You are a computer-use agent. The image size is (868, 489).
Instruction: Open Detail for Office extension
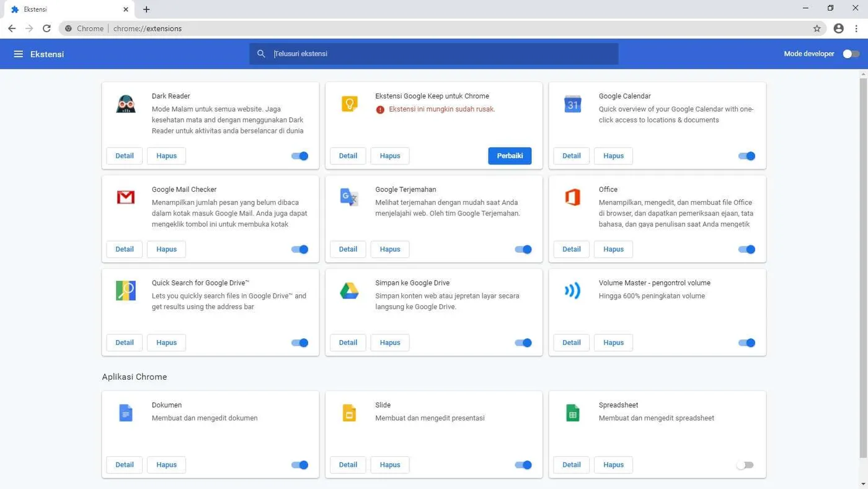pos(572,249)
